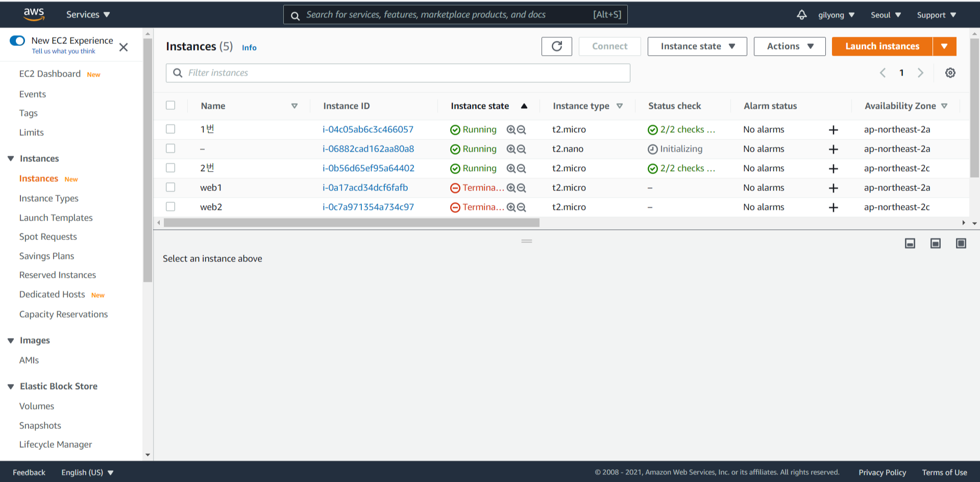Set details panel to medium split view
The image size is (980, 482).
(936, 244)
